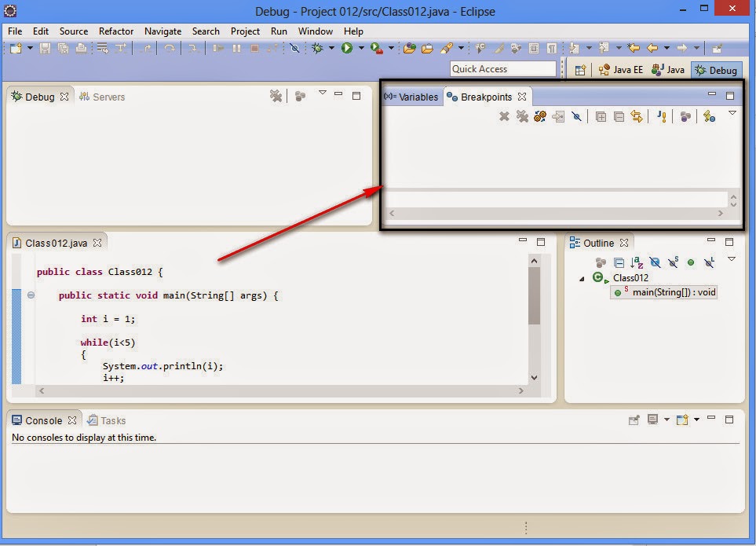The width and height of the screenshot is (756, 546).
Task: Switch to the Java EE perspective
Action: click(620, 68)
